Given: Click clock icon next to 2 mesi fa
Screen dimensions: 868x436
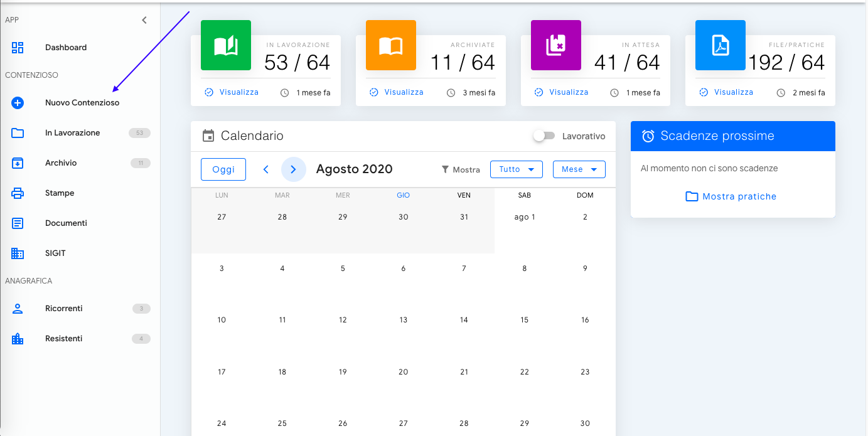Looking at the screenshot, I should coord(781,93).
